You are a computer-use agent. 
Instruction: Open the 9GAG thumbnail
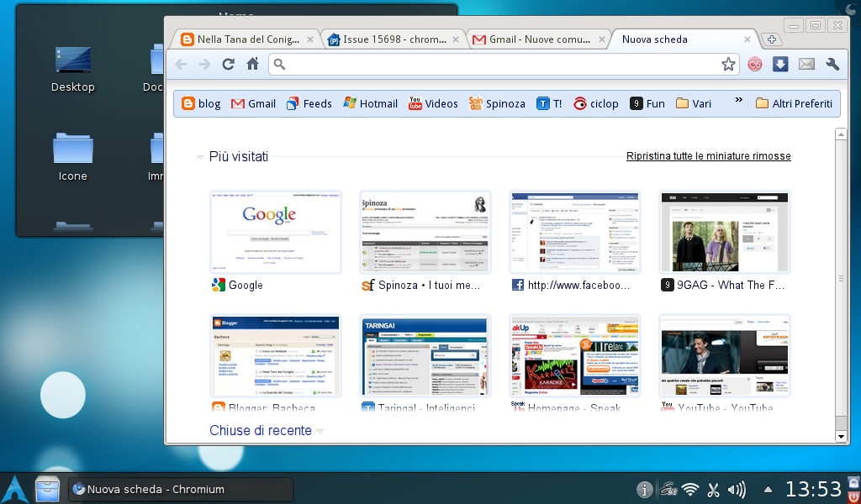pos(724,232)
